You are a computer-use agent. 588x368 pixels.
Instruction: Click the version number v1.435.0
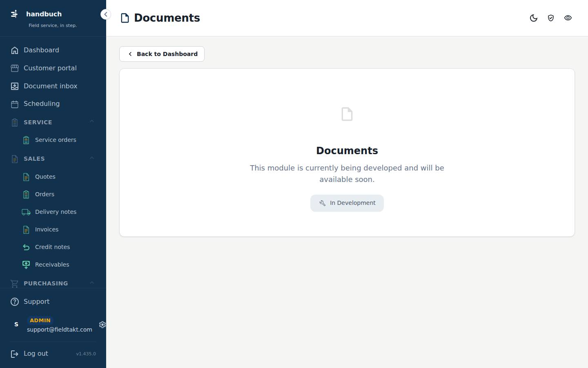point(86,354)
